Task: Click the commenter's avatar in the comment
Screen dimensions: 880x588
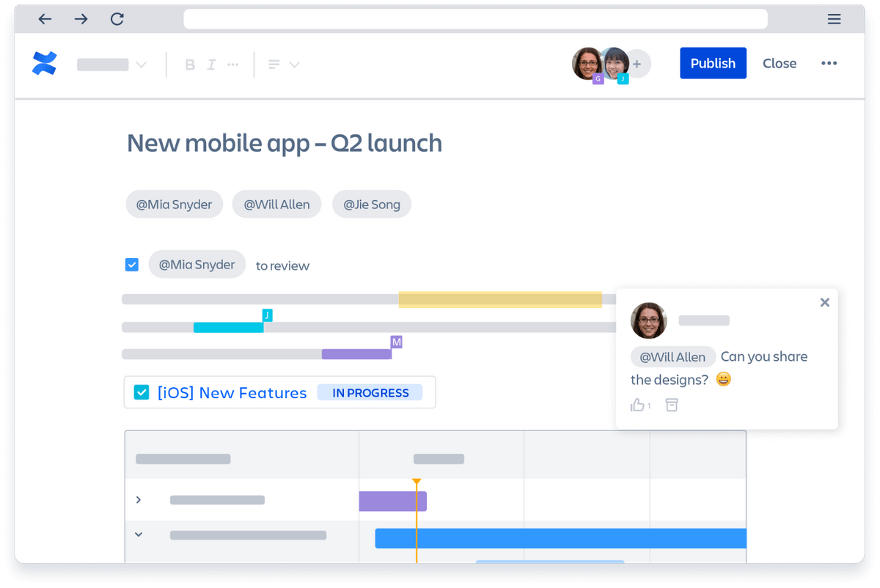Action: pyautogui.click(x=649, y=320)
